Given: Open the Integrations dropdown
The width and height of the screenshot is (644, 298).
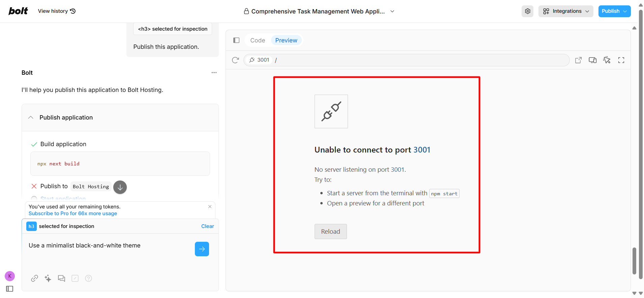Looking at the screenshot, I should [566, 11].
